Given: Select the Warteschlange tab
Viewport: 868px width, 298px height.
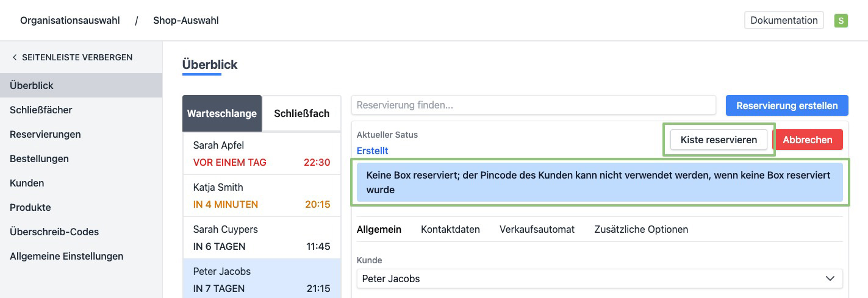Looking at the screenshot, I should point(222,113).
